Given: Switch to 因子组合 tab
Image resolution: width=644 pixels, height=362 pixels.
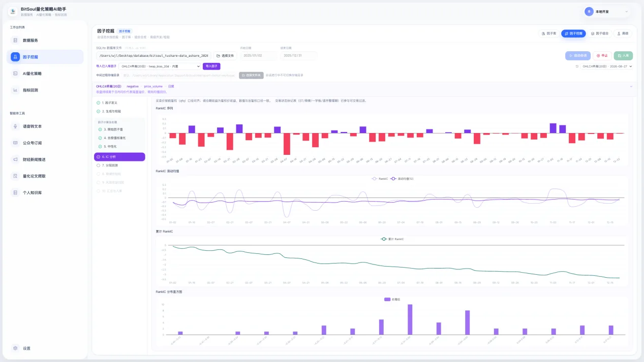Looking at the screenshot, I should pos(599,34).
